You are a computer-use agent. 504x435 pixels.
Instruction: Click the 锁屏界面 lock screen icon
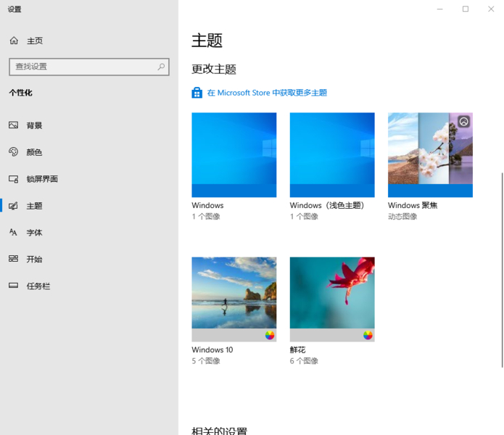tap(14, 178)
